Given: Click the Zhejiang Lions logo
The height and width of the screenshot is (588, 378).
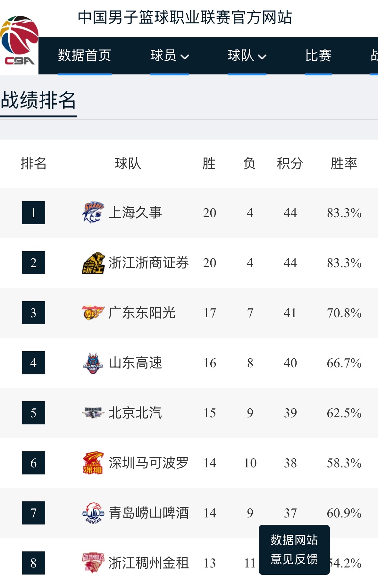Looking at the screenshot, I should 93,262.
